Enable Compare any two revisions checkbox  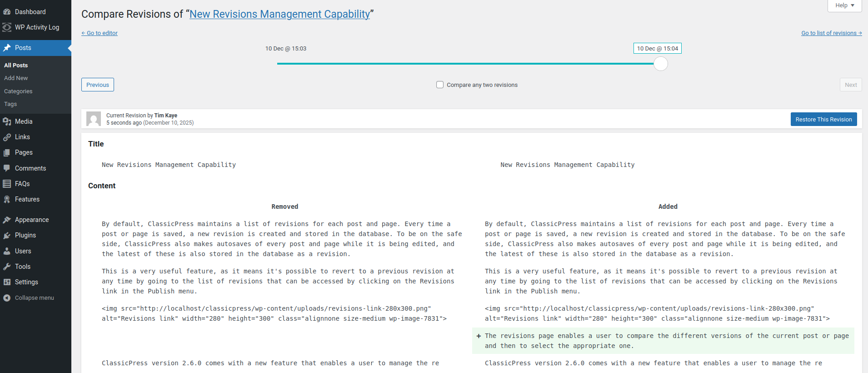point(440,85)
